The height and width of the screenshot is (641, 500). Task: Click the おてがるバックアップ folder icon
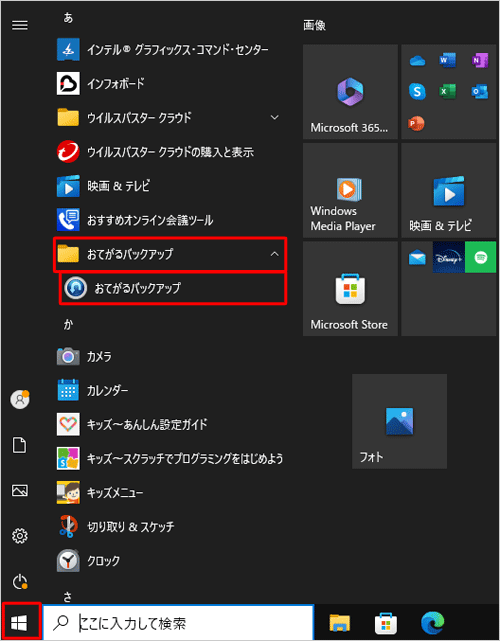tap(68, 254)
